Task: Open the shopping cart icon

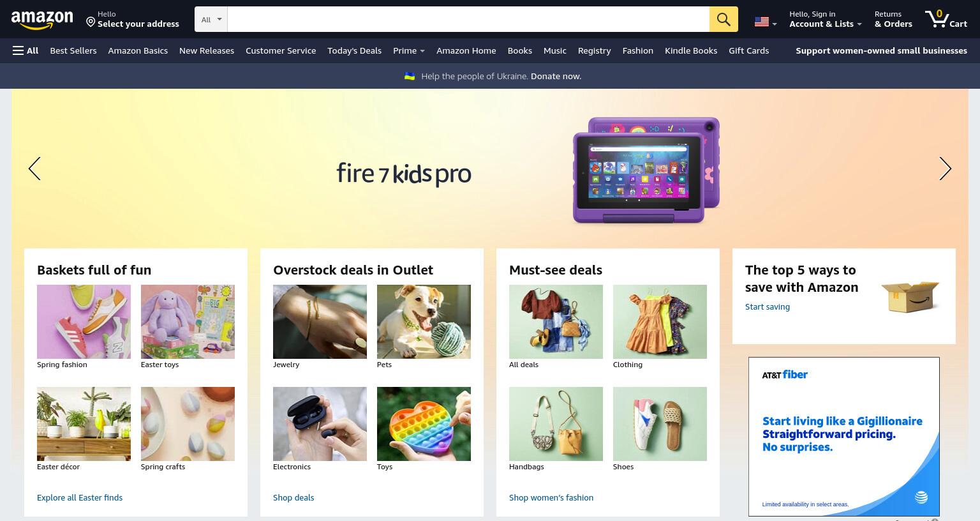Action: [x=946, y=19]
